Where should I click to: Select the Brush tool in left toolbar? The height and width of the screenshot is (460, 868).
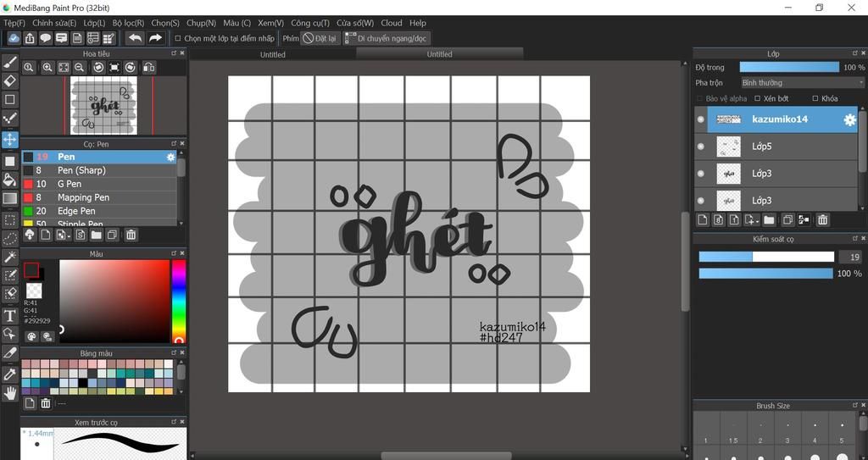[x=10, y=62]
